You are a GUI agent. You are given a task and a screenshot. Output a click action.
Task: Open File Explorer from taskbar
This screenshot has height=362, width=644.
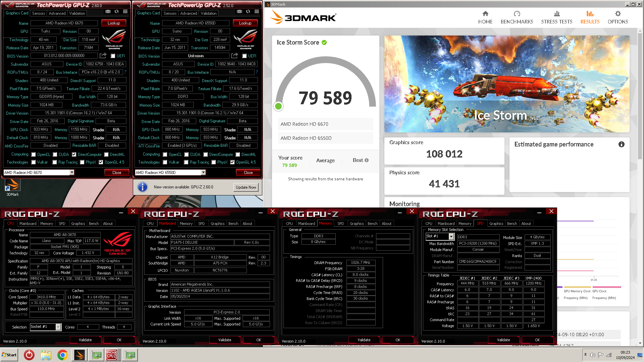click(46, 355)
